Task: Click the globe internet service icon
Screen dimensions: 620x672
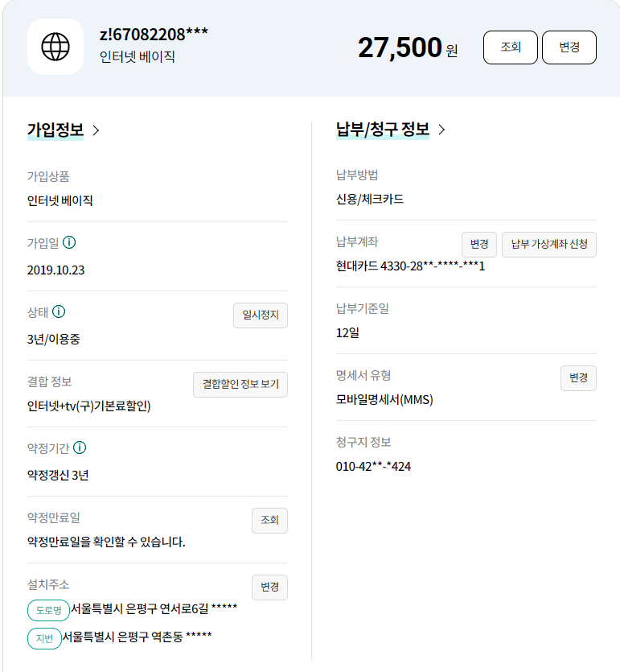Action: [55, 47]
